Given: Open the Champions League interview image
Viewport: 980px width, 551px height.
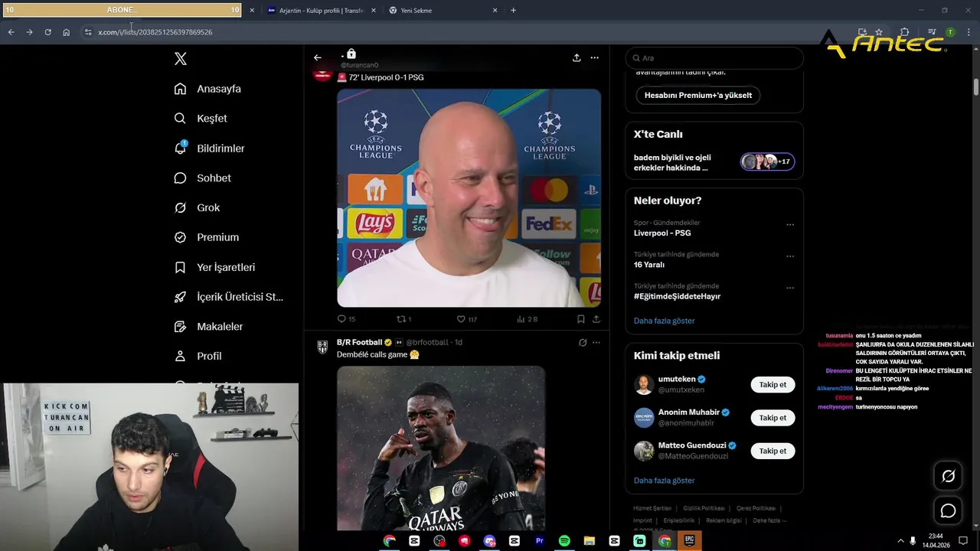Looking at the screenshot, I should click(x=469, y=198).
